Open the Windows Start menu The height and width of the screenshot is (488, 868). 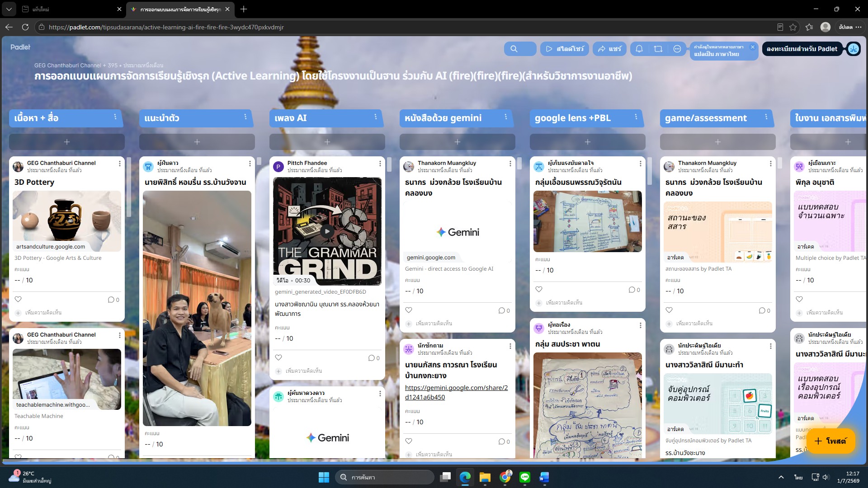pos(324,477)
